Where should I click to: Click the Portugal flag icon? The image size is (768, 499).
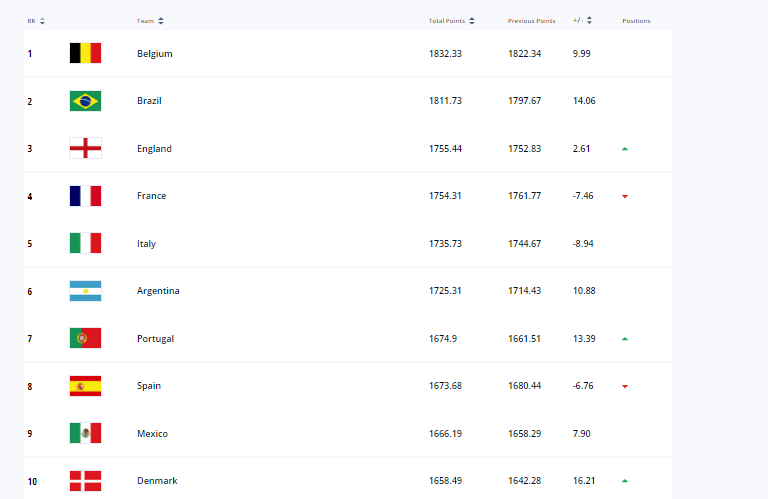(85, 338)
